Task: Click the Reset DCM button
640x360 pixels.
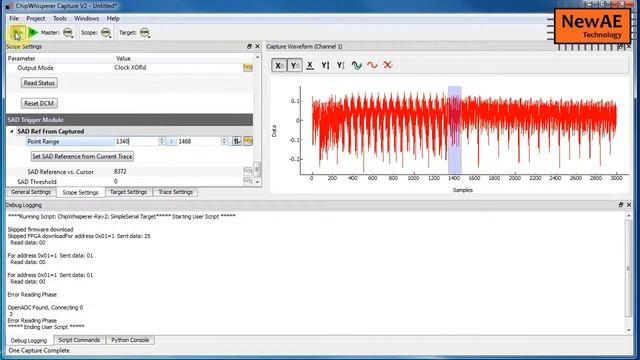Action: pos(39,103)
